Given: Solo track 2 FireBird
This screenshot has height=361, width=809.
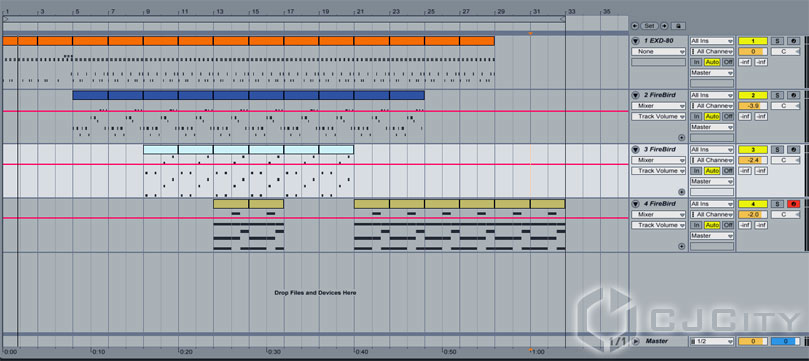Looking at the screenshot, I should pyautogui.click(x=776, y=95).
